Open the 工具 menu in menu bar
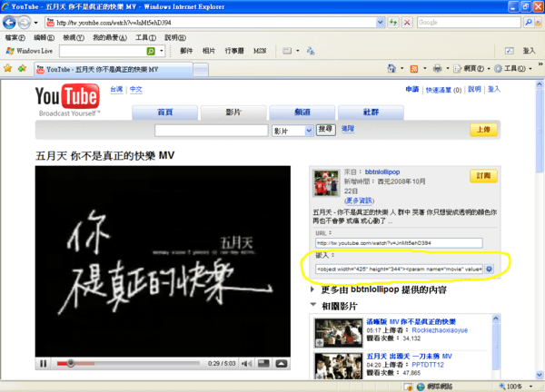Screen dimensions: 545x392 click(145, 37)
